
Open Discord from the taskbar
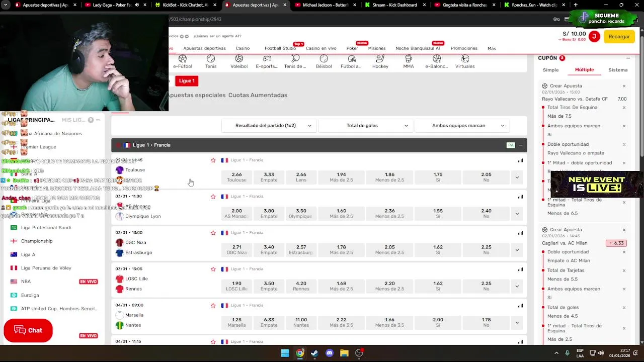pos(330,353)
